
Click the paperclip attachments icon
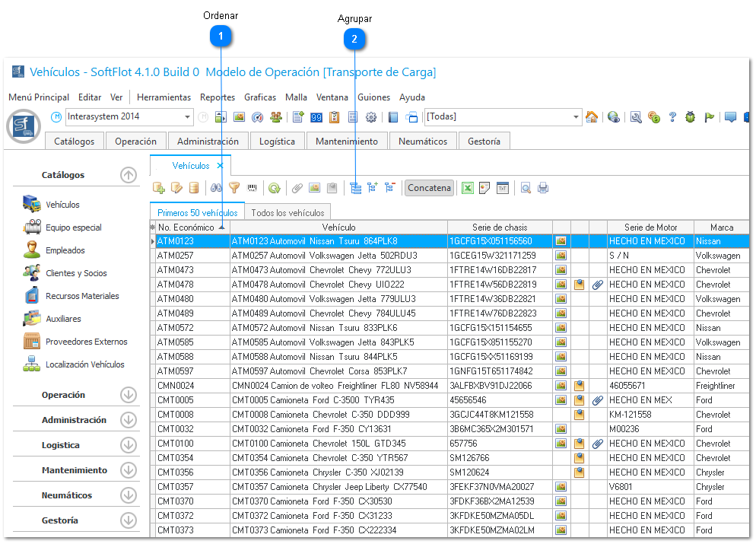pos(297,188)
